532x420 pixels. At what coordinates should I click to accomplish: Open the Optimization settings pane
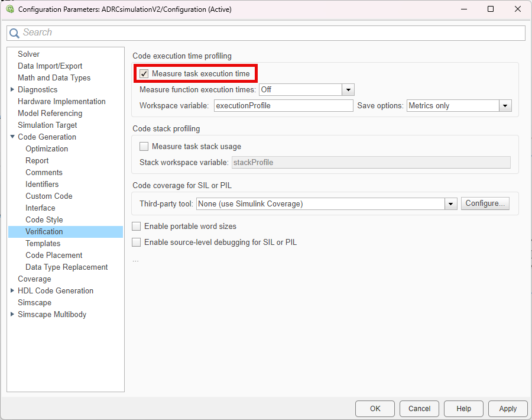coord(47,149)
